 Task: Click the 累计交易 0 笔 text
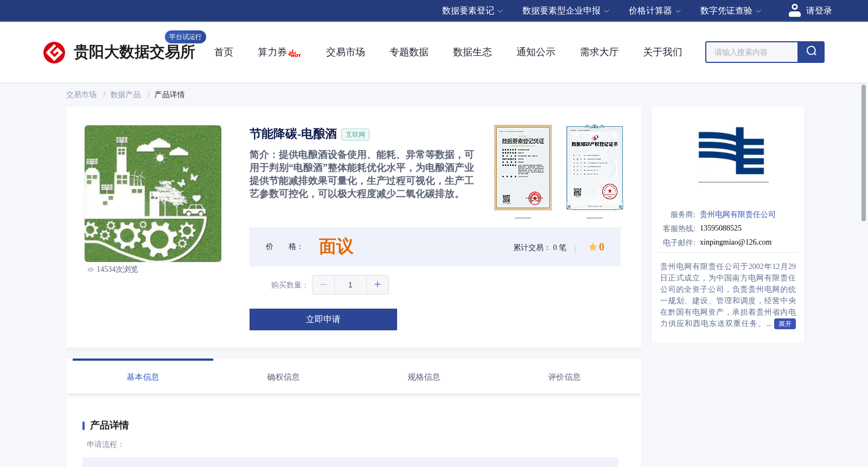point(540,248)
